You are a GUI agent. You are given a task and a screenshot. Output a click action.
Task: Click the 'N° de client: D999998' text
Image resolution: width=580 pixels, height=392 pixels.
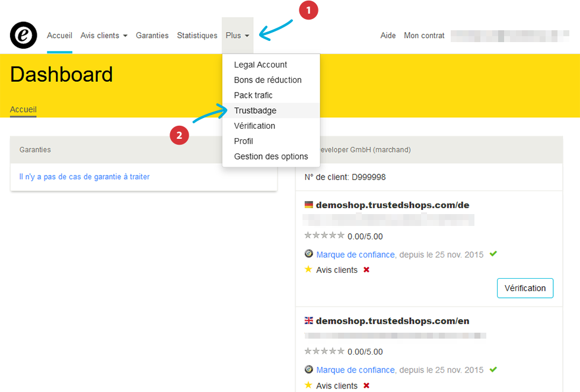(x=345, y=177)
